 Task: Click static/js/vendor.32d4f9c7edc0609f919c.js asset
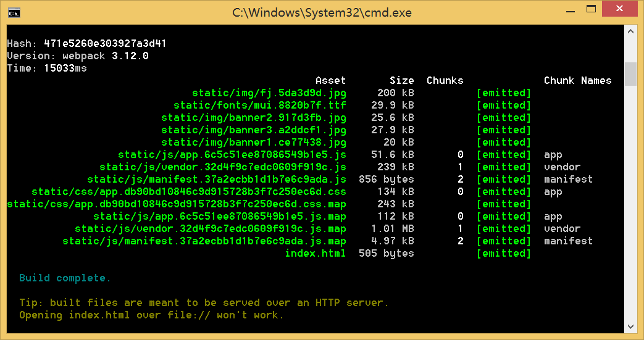(x=223, y=167)
